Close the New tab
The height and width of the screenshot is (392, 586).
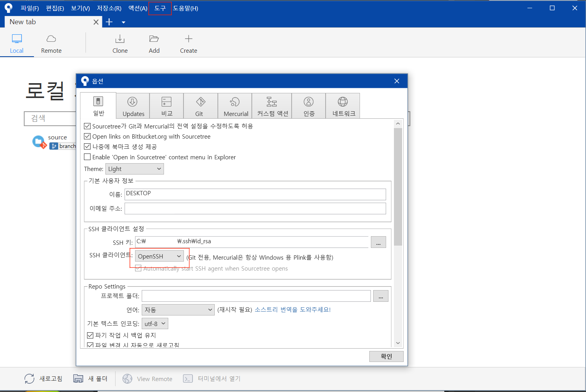(96, 22)
